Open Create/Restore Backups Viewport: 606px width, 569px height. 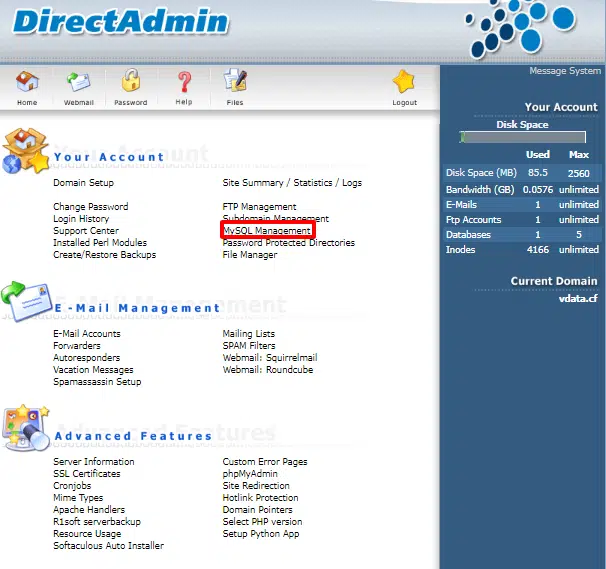pyautogui.click(x=105, y=254)
